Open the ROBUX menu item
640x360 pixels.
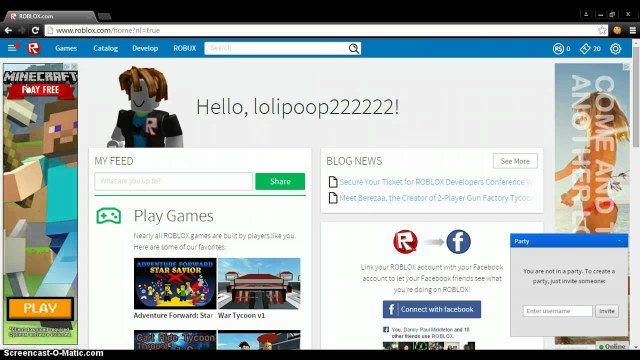click(184, 48)
